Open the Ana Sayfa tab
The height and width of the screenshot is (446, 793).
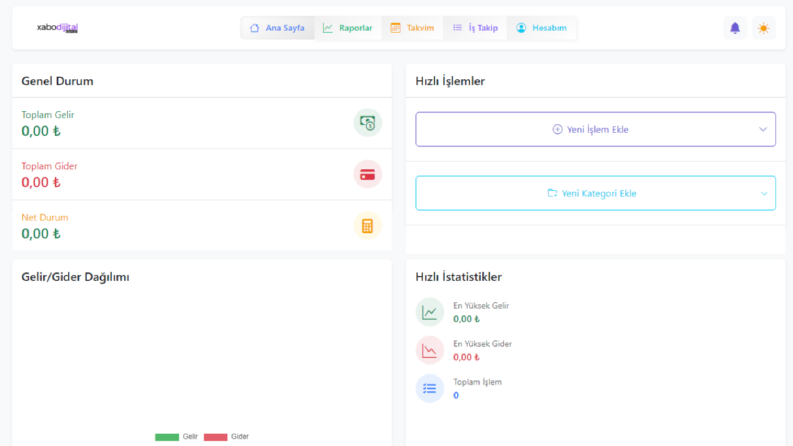[x=277, y=28]
